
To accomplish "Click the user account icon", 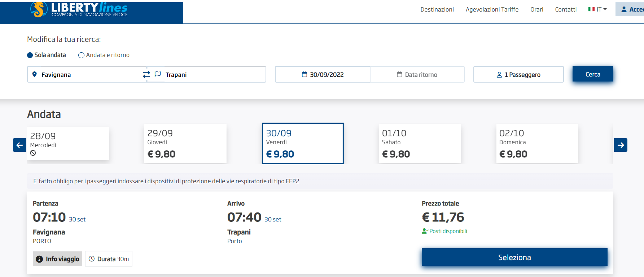I will click(624, 9).
